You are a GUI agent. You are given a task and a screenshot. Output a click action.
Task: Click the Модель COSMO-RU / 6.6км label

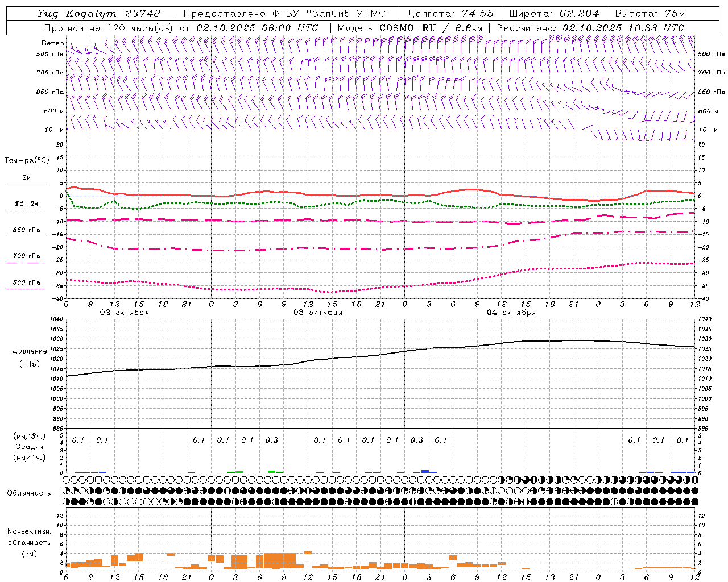pyautogui.click(x=410, y=28)
